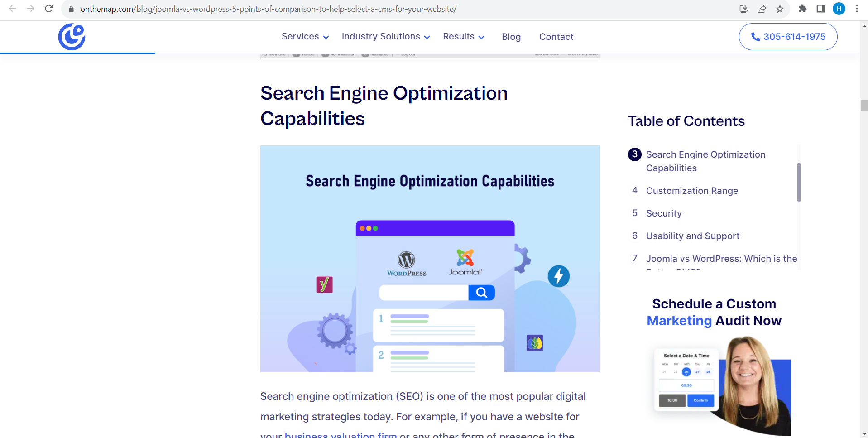
Task: Click the scrollbar down arrow
Action: click(864, 434)
